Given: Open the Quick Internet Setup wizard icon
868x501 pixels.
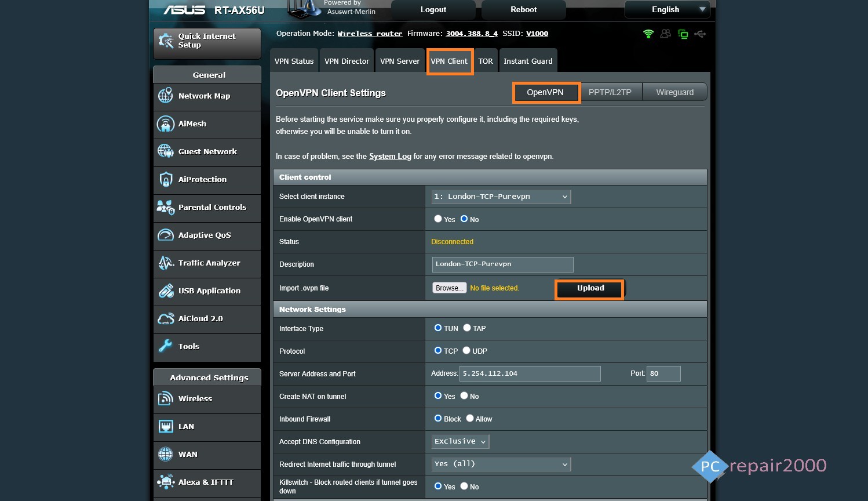Looking at the screenshot, I should pyautogui.click(x=166, y=41).
